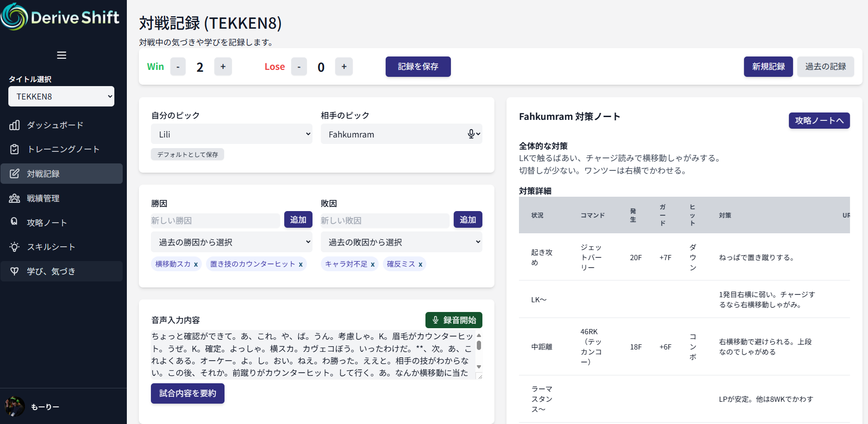Click 追加 button next to 新しい敗因
The width and height of the screenshot is (868, 424).
468,219
